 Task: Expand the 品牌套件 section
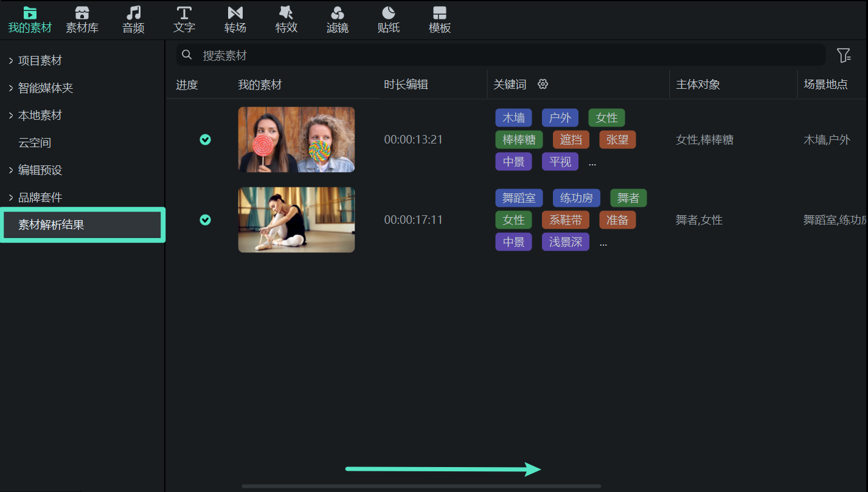click(x=11, y=197)
